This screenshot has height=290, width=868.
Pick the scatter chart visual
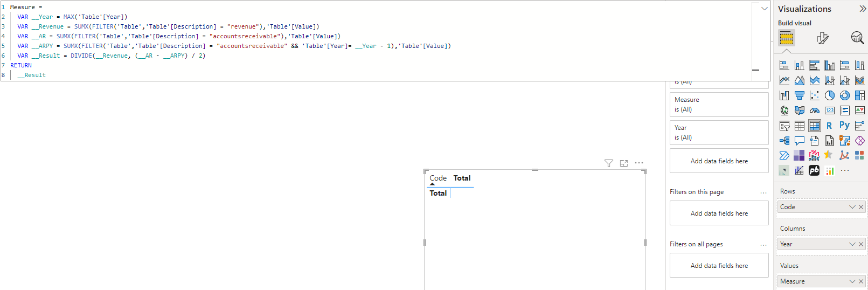(x=815, y=95)
